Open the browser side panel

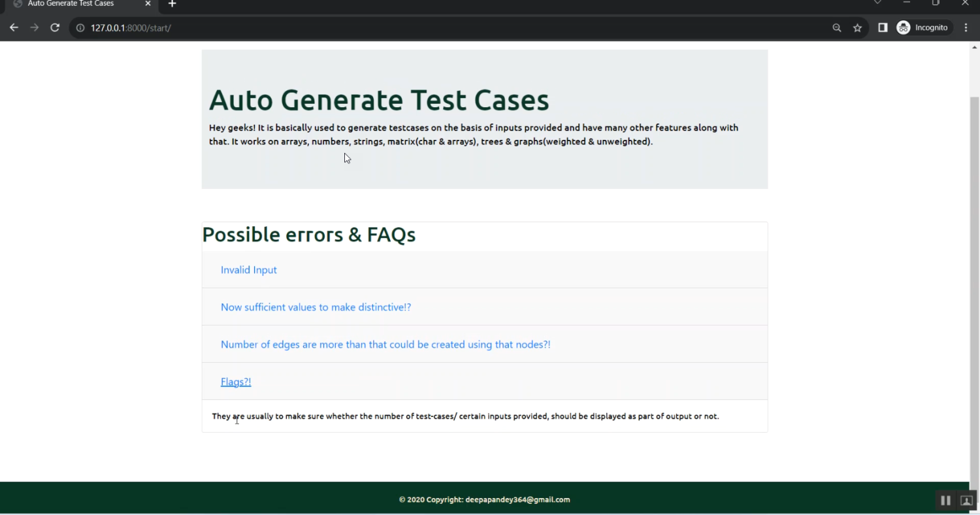pyautogui.click(x=883, y=27)
